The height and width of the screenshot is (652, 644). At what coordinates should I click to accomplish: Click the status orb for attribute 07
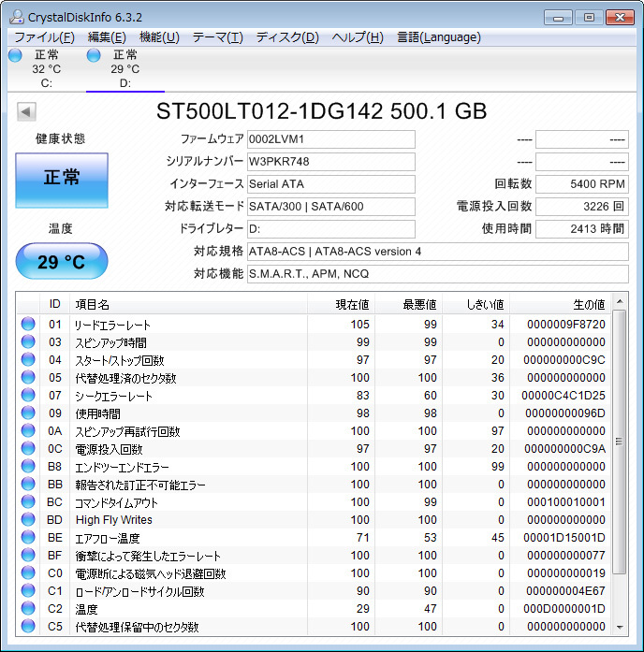click(x=28, y=395)
